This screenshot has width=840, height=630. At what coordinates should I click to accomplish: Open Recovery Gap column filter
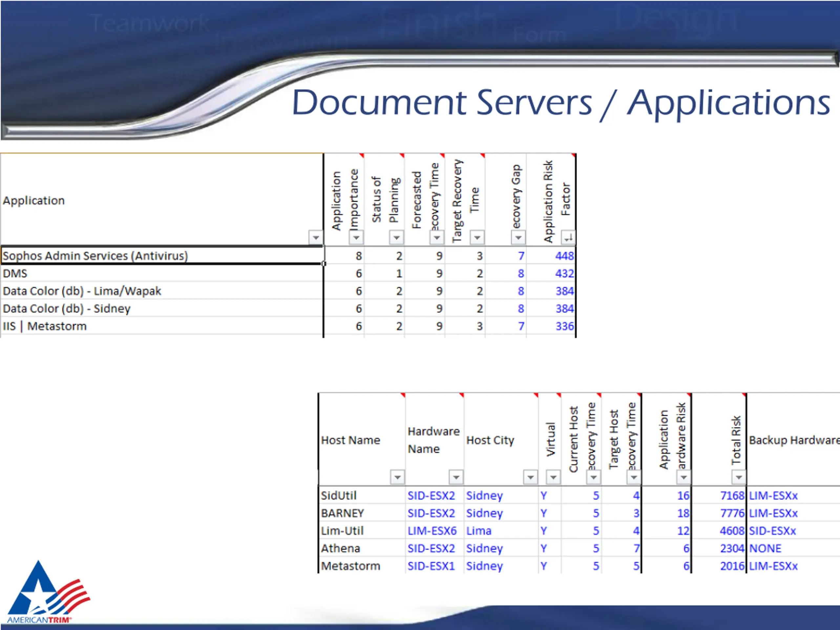point(518,238)
